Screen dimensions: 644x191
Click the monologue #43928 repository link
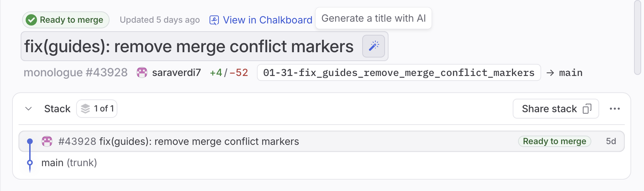(x=75, y=73)
